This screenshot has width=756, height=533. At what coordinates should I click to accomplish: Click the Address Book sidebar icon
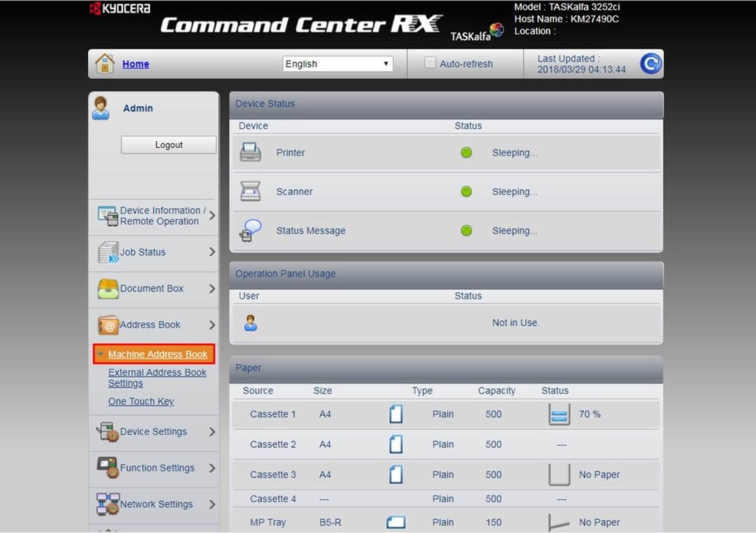(x=108, y=324)
